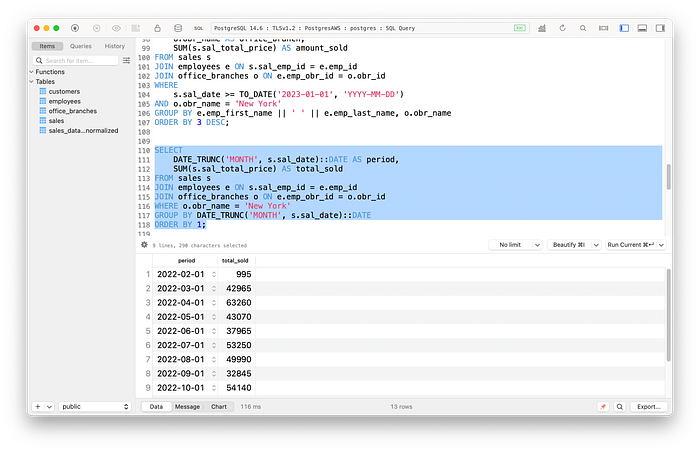Click the period column header
Image resolution: width=700 pixels, height=452 pixels.
(186, 260)
